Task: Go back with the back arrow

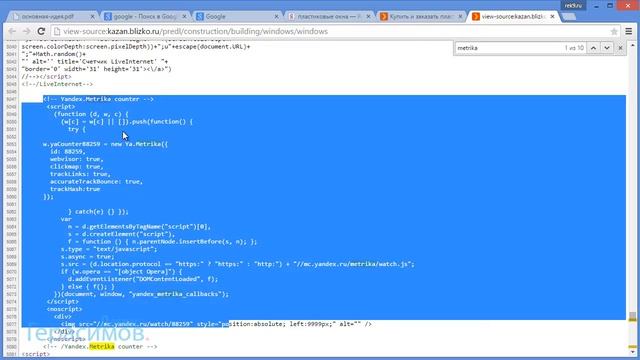Action: point(12,31)
